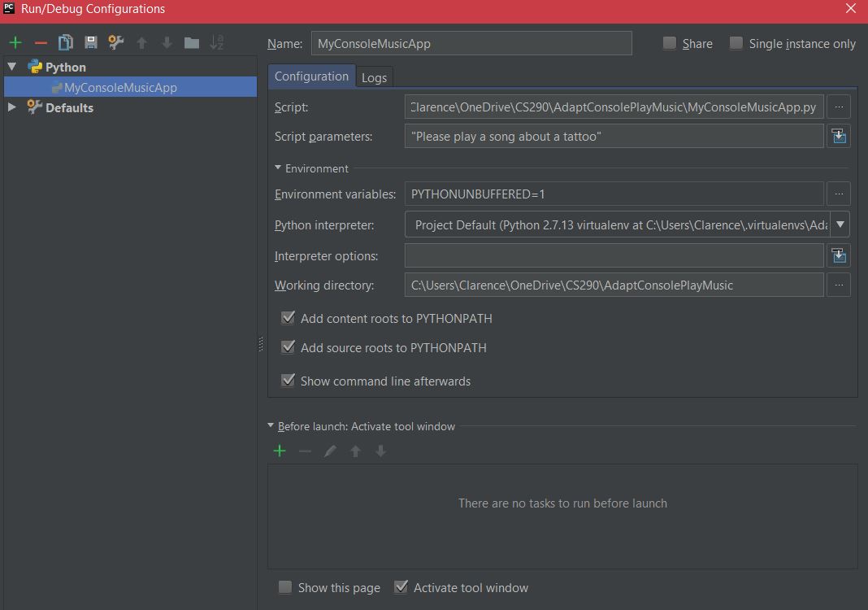Browse for the Script file path
Viewport: 868px width, 610px height.
tap(839, 107)
